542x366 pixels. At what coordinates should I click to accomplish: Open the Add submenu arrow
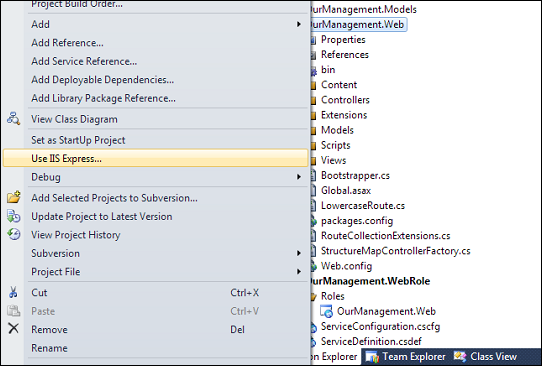click(x=299, y=24)
